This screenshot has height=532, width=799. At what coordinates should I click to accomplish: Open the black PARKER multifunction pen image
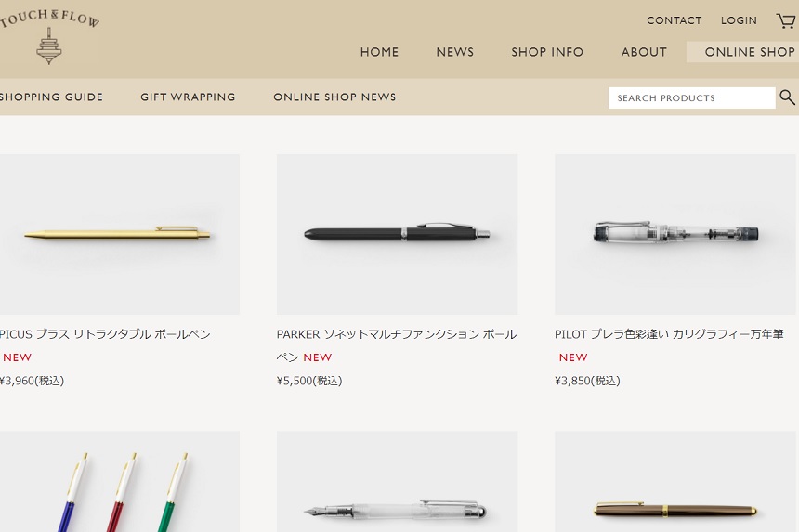click(x=397, y=234)
